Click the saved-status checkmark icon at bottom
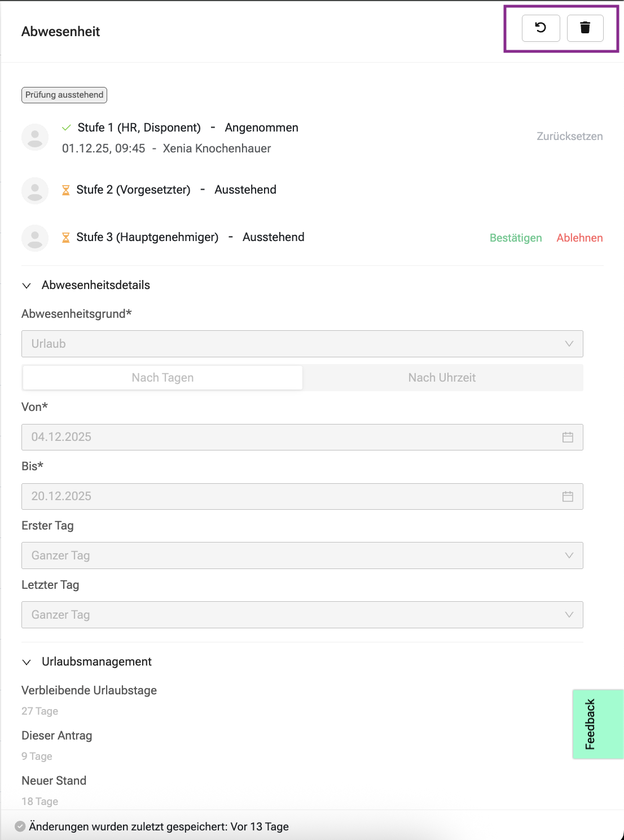This screenshot has height=840, width=624. 20,826
